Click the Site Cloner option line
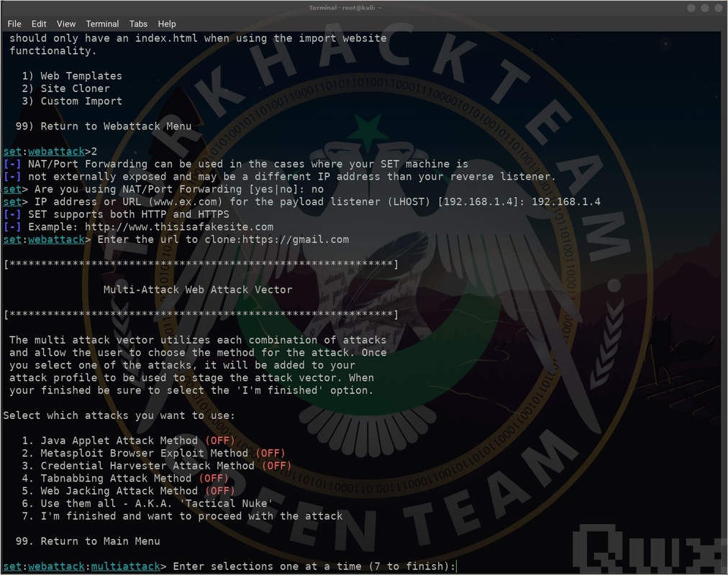728x575 pixels. point(66,88)
